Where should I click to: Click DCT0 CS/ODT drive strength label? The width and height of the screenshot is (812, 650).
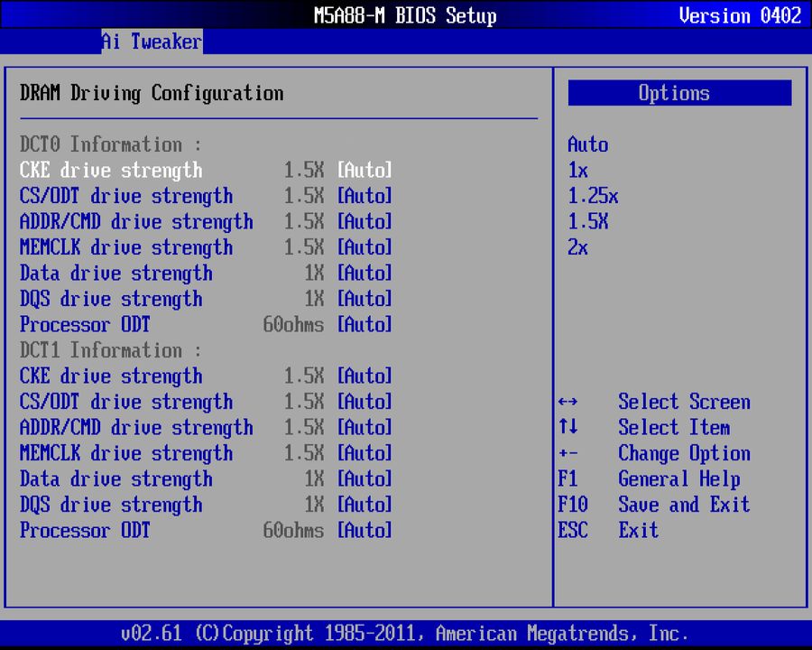tap(126, 197)
